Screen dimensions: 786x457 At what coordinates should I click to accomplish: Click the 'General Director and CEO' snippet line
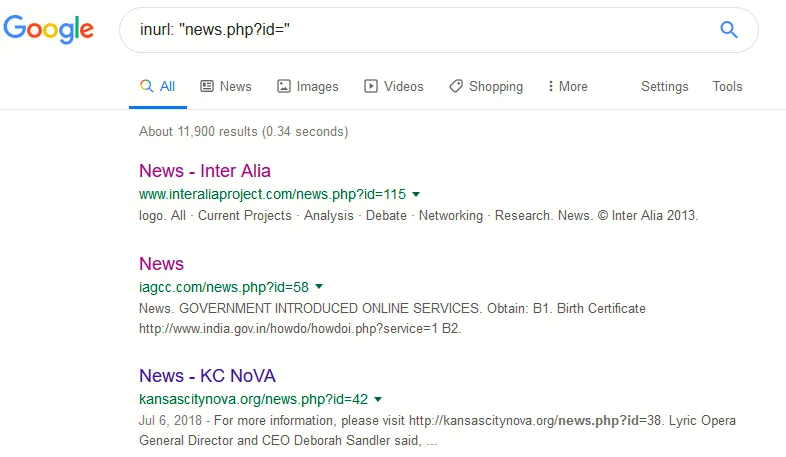288,440
